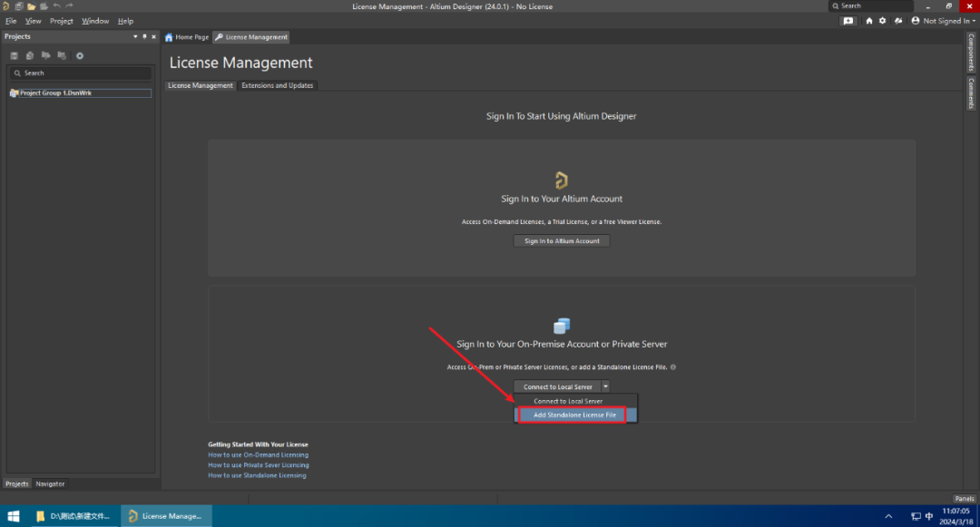This screenshot has width=980, height=527.
Task: Open the Project menu
Action: click(x=62, y=21)
